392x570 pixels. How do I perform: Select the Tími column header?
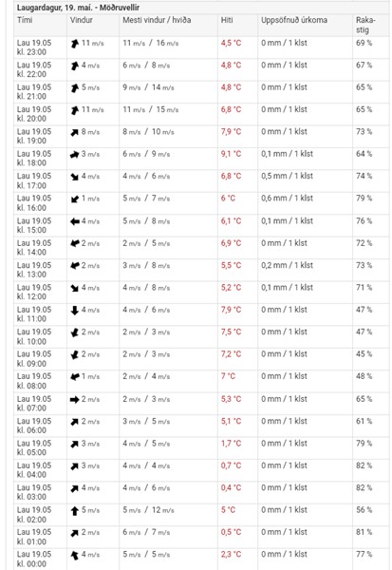click(25, 20)
